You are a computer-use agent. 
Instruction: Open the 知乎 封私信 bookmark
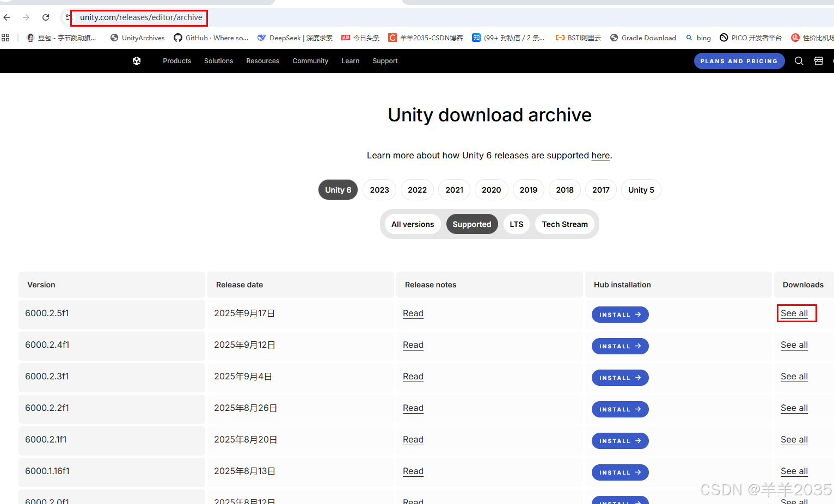click(508, 38)
